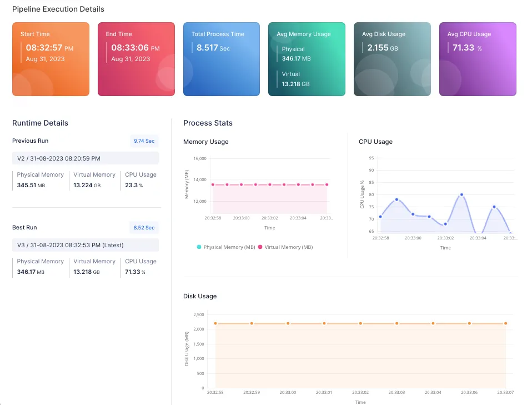The height and width of the screenshot is (405, 532).
Task: Select the V3 / 31-08-2023 08:32:53 PM (Latest) row
Action: [86, 245]
